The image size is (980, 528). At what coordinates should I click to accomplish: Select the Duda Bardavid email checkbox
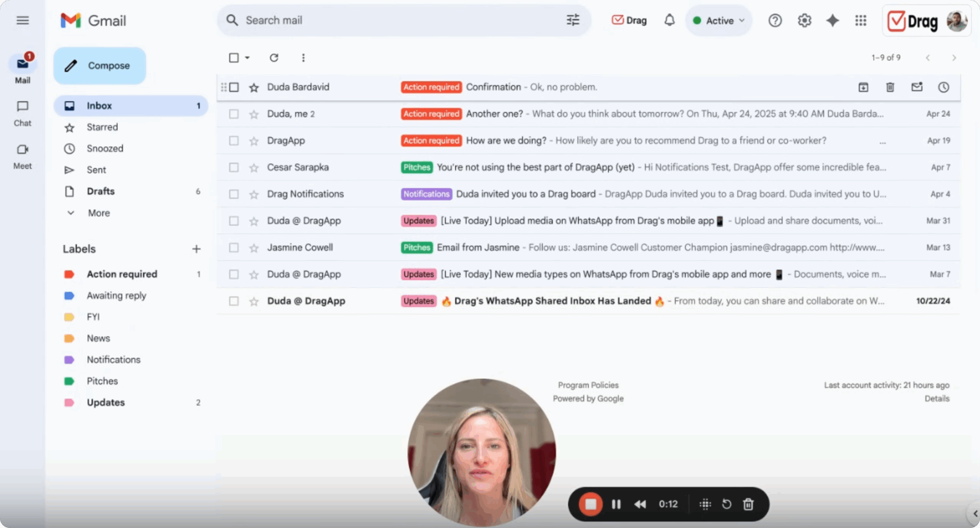(234, 87)
